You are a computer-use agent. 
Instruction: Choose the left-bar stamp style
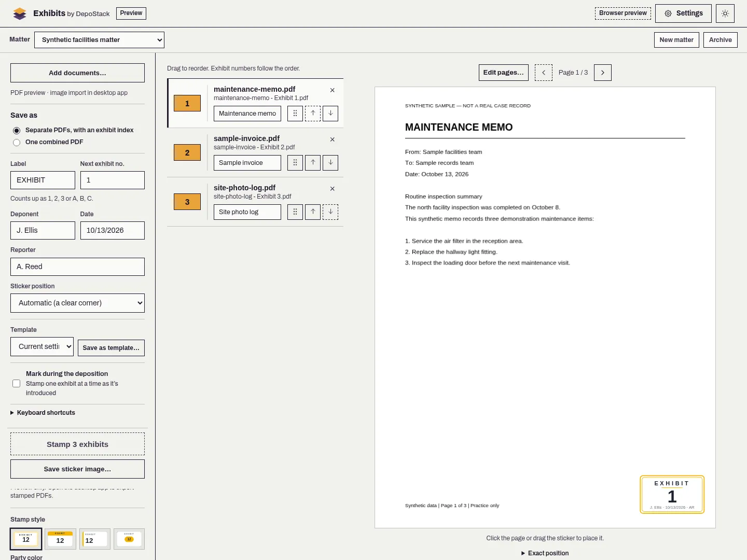click(x=94, y=539)
